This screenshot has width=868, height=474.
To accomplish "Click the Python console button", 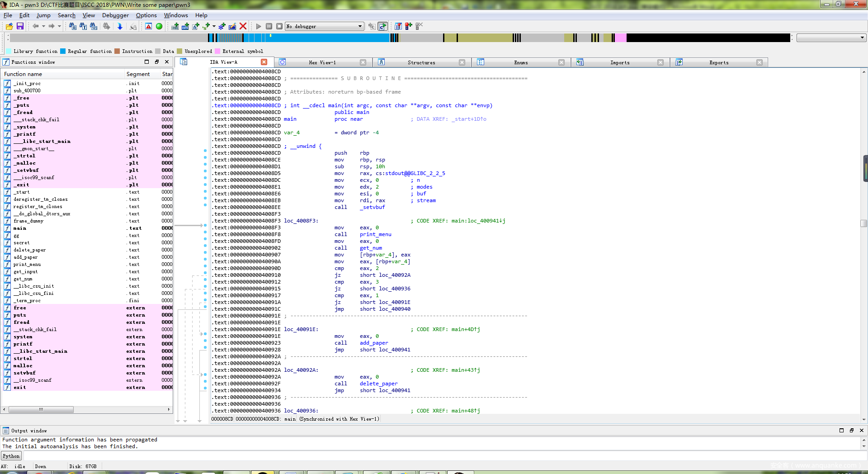I will pyautogui.click(x=11, y=456).
